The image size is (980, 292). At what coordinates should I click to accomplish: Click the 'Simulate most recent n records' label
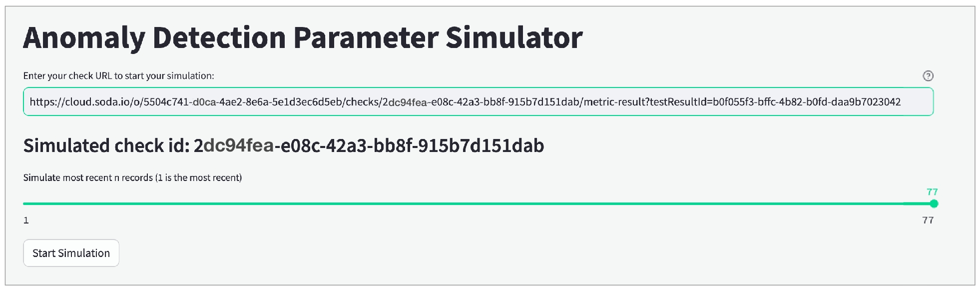click(132, 178)
